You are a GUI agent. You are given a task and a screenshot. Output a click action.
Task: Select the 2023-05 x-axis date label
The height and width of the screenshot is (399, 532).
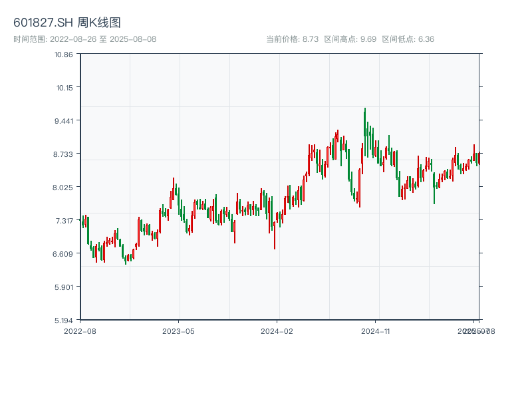coord(178,331)
